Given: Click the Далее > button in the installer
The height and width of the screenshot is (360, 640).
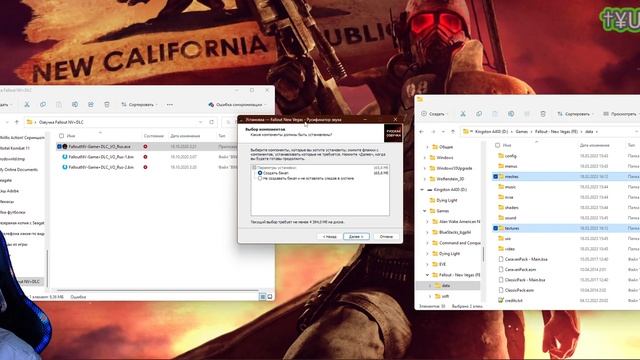Looking at the screenshot, I should click(356, 236).
